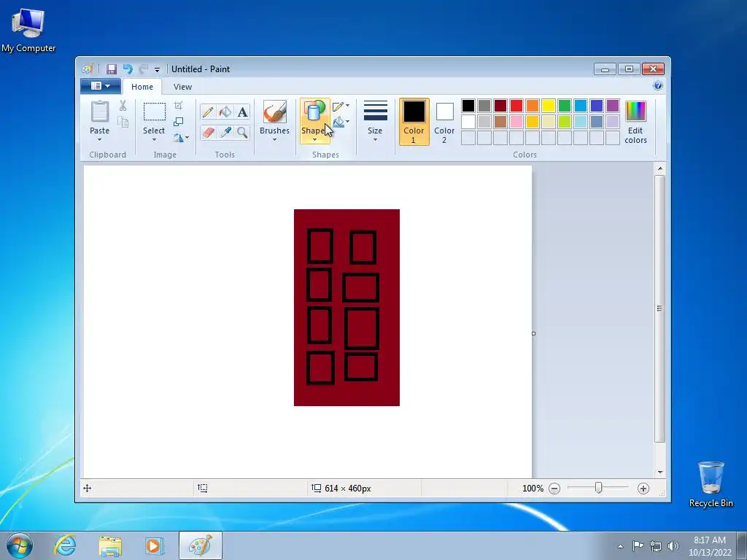Open the shape Outline dropdown

341,106
